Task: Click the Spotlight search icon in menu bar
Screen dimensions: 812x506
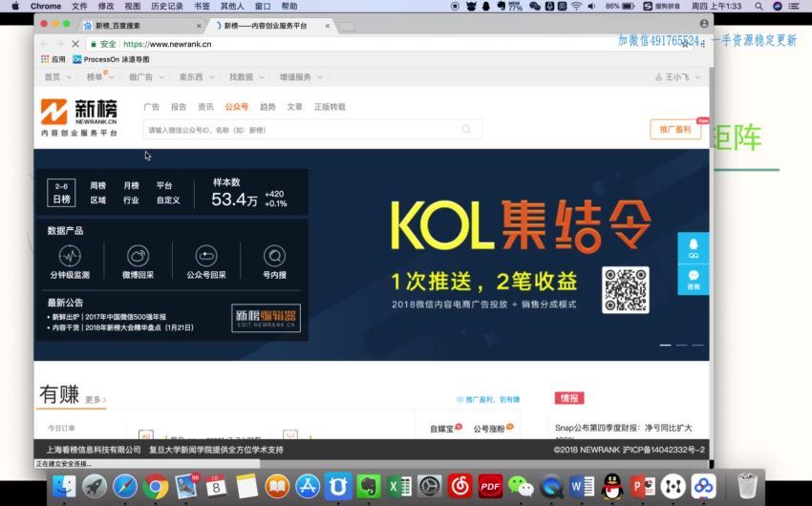Action: [x=759, y=7]
